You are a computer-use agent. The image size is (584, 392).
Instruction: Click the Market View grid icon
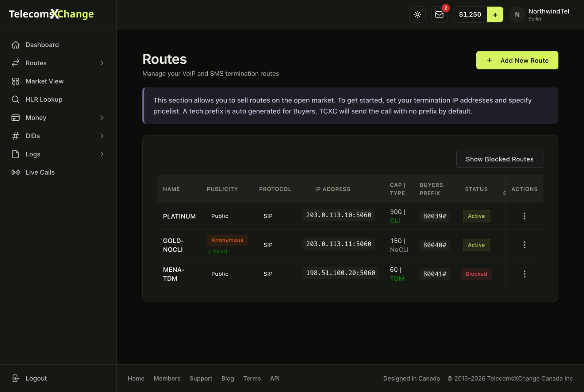click(15, 81)
